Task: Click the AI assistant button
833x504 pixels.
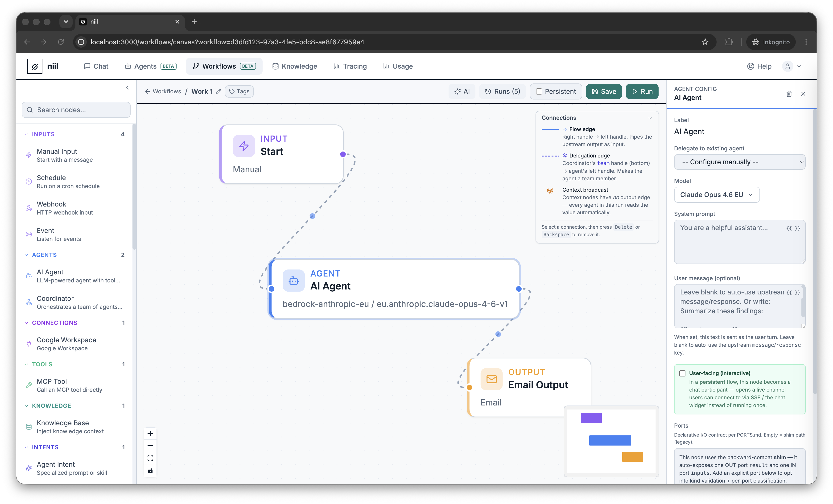Action: click(462, 92)
